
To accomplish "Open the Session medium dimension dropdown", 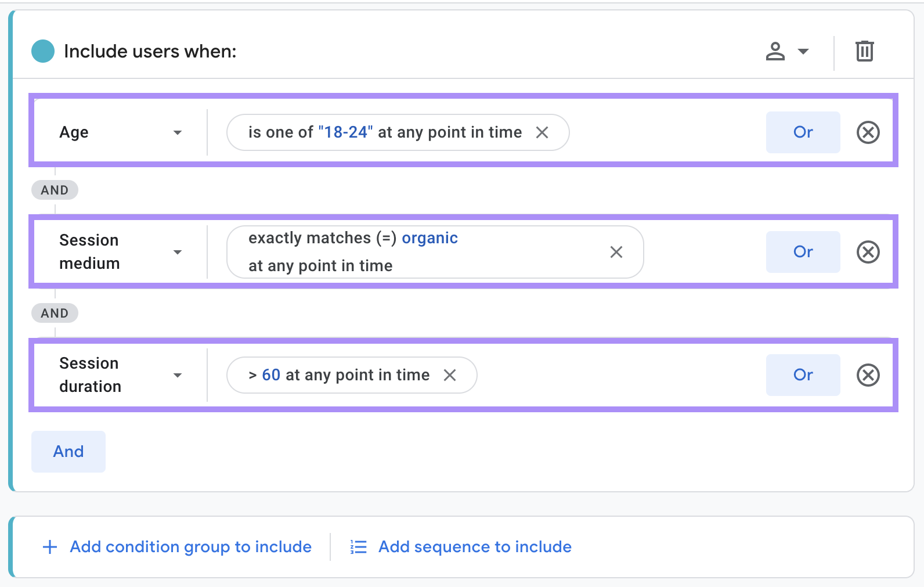I will pos(178,252).
